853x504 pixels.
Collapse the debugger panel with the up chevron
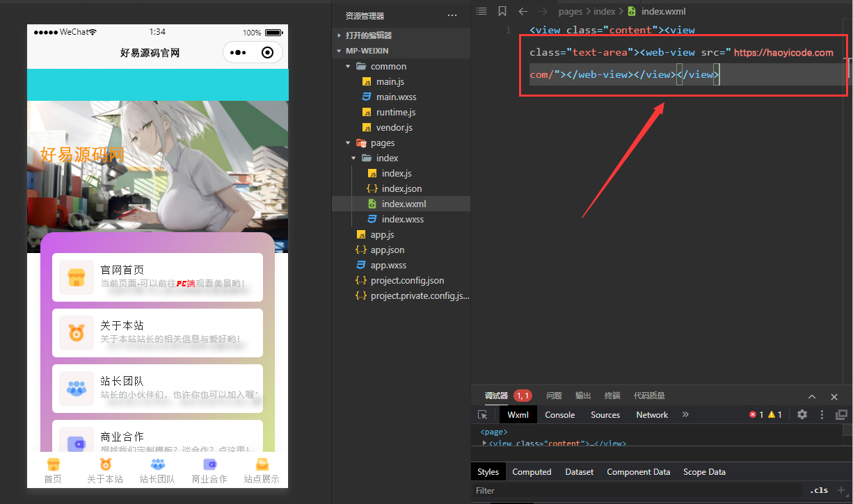tap(812, 396)
